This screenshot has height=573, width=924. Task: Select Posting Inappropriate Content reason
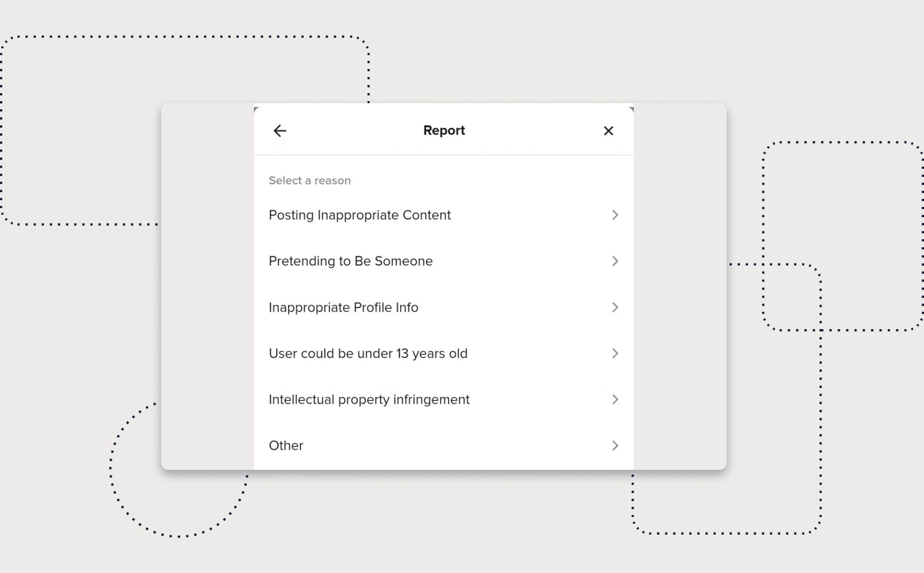pyautogui.click(x=359, y=215)
